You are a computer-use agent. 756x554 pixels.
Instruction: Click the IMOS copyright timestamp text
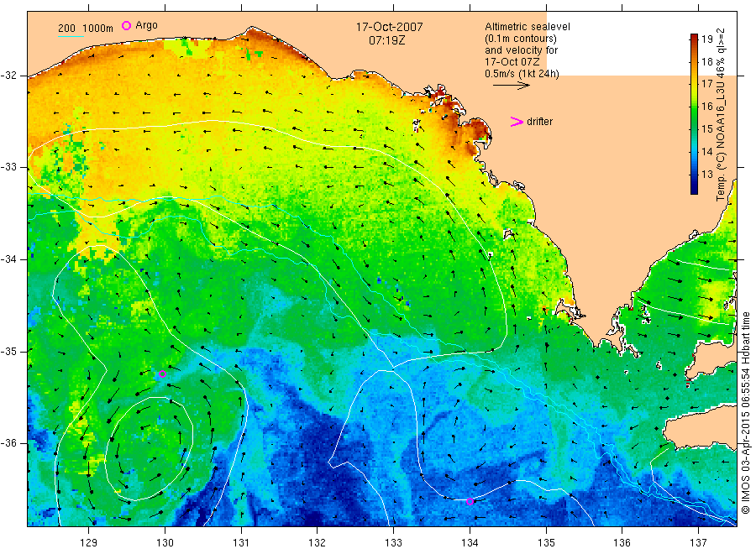746,412
